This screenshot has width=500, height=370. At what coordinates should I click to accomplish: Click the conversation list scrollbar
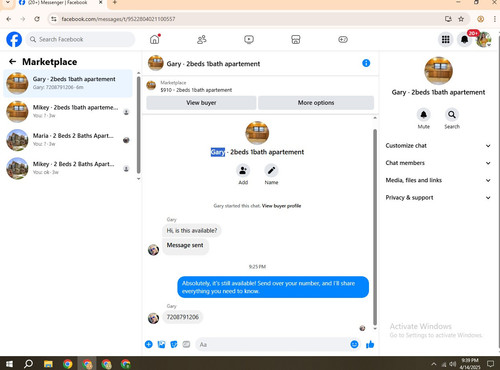click(x=139, y=125)
